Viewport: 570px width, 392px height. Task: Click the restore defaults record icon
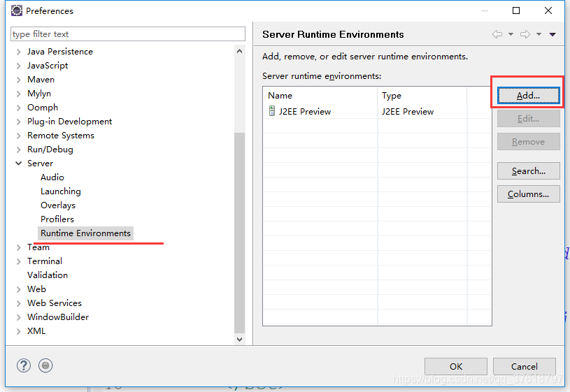45,365
